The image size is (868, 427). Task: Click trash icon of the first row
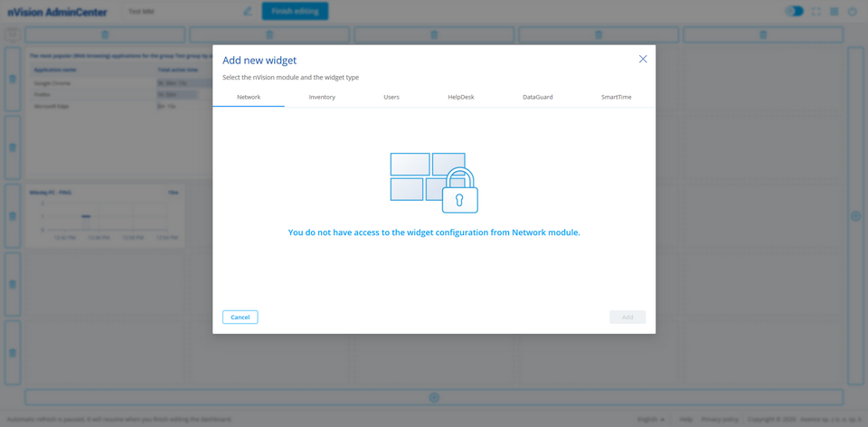point(13,80)
